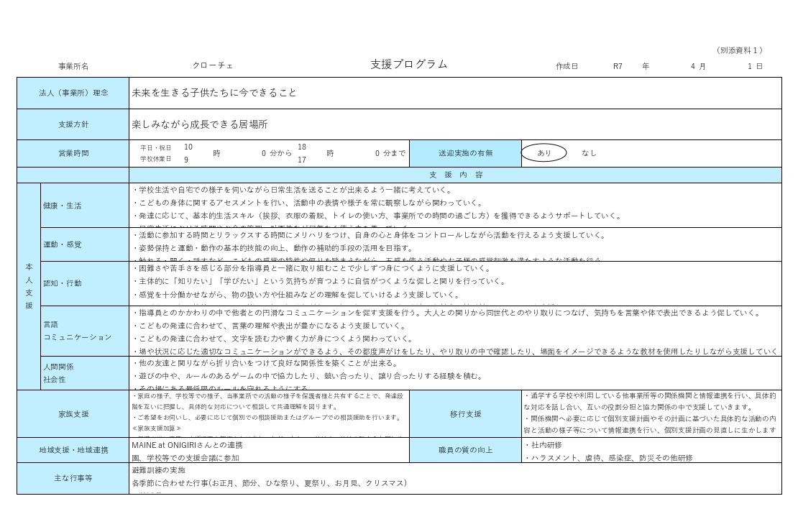798x532 pixels.
Task: Click the line starting 姿勢保持と運動
Action: pos(273,248)
